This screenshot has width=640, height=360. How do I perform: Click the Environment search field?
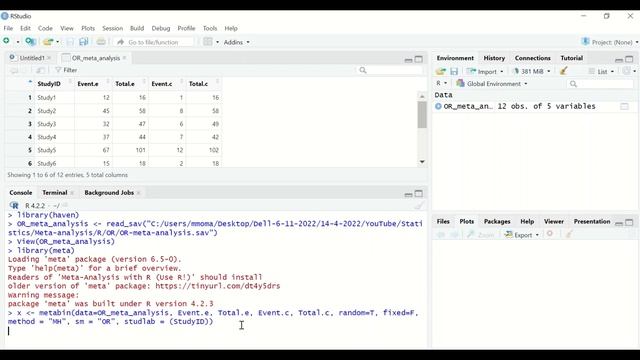pyautogui.click(x=600, y=84)
